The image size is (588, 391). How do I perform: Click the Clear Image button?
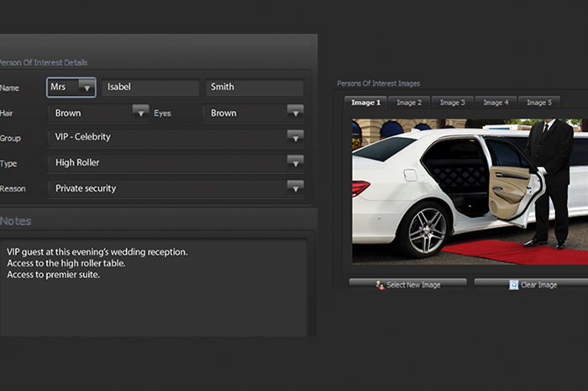[531, 284]
